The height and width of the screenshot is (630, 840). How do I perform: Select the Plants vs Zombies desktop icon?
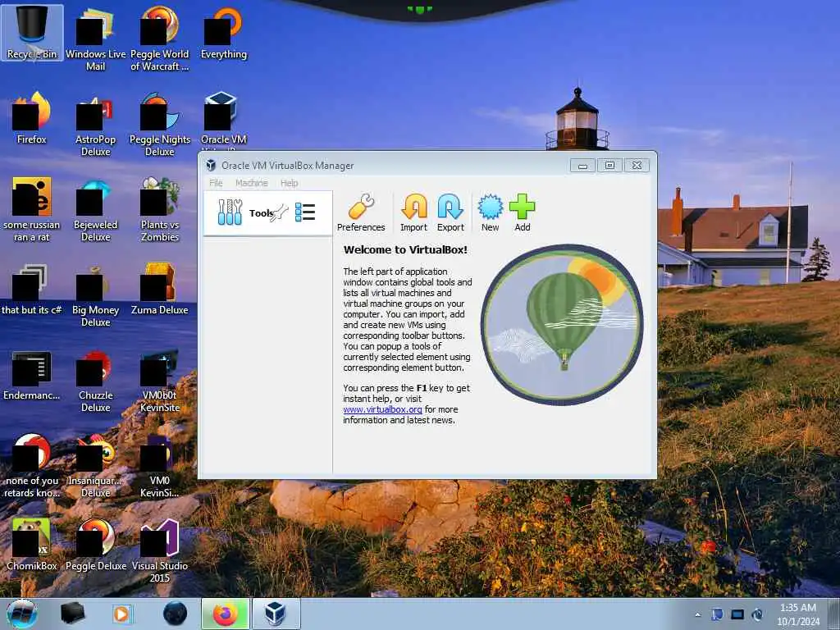(160, 209)
